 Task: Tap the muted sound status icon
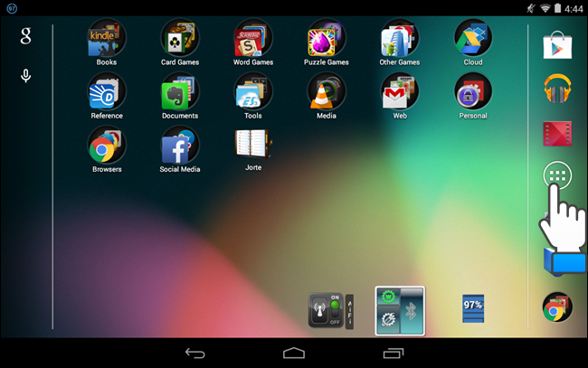pos(531,8)
